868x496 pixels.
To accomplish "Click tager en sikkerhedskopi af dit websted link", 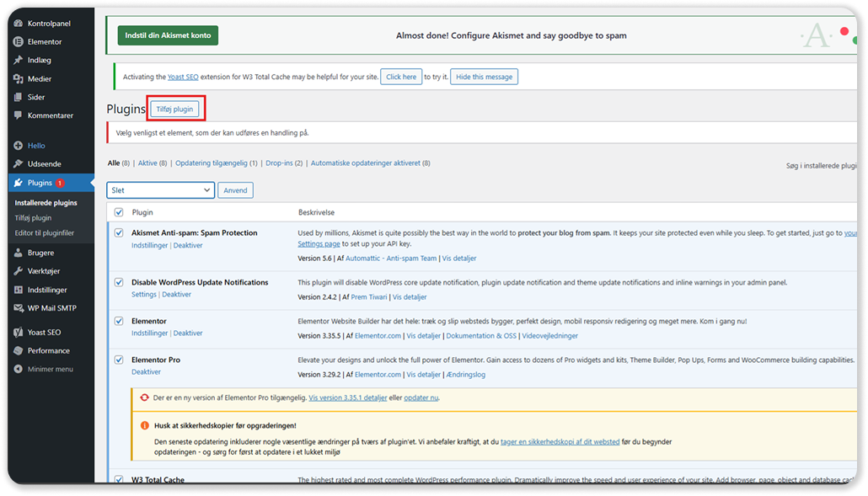I will tap(560, 442).
